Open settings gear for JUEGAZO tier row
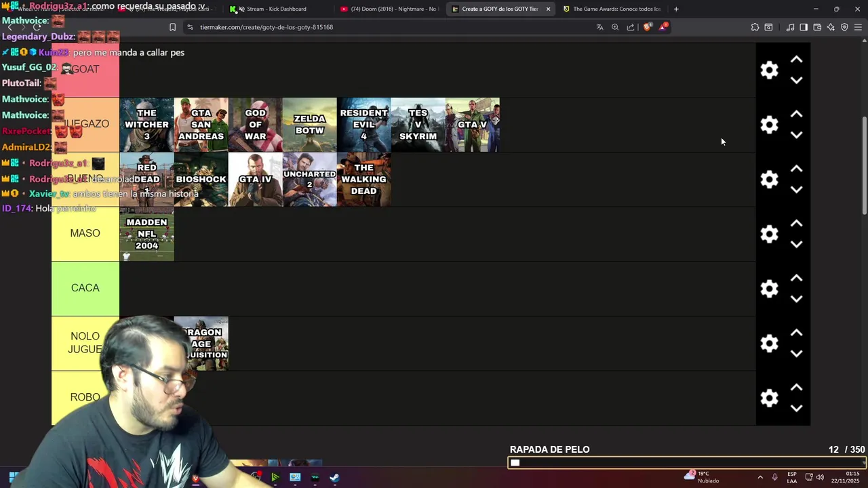 pyautogui.click(x=769, y=125)
